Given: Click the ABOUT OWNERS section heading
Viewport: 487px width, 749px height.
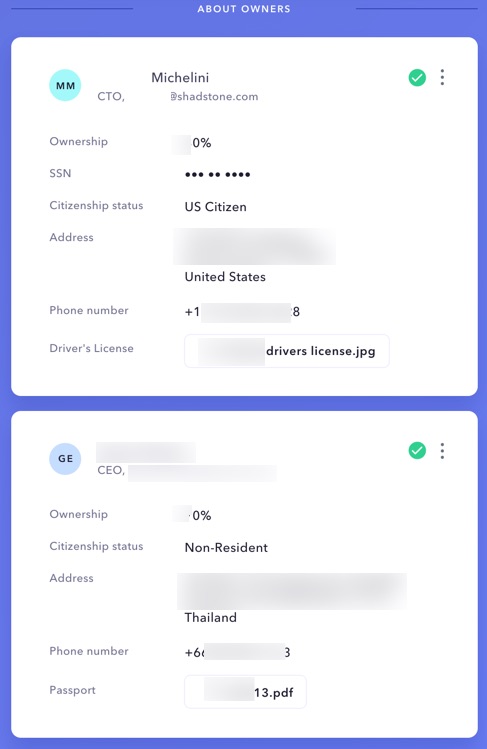Looking at the screenshot, I should (x=244, y=9).
